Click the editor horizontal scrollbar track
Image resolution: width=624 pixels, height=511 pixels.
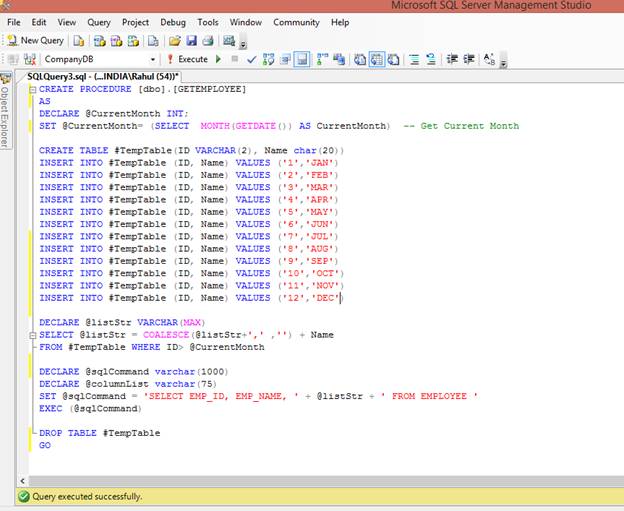(326, 481)
